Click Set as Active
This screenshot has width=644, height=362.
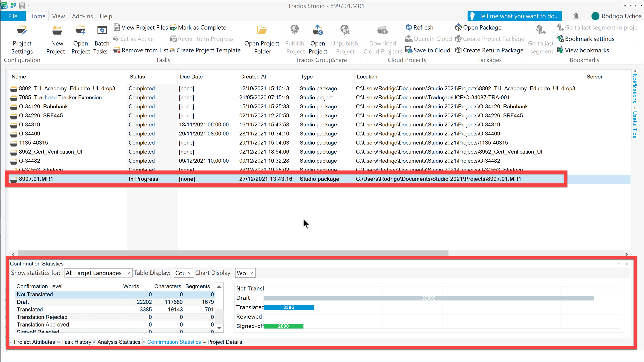134,39
